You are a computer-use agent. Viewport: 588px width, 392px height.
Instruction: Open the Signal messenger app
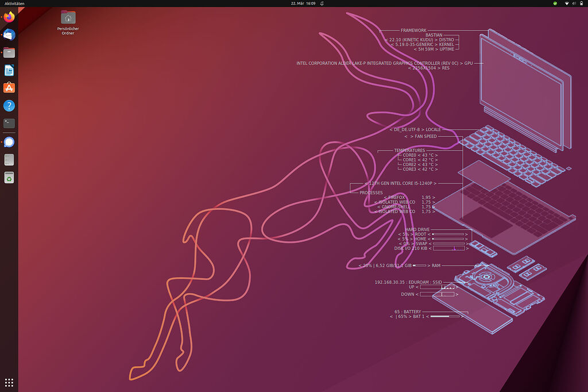[x=8, y=141]
